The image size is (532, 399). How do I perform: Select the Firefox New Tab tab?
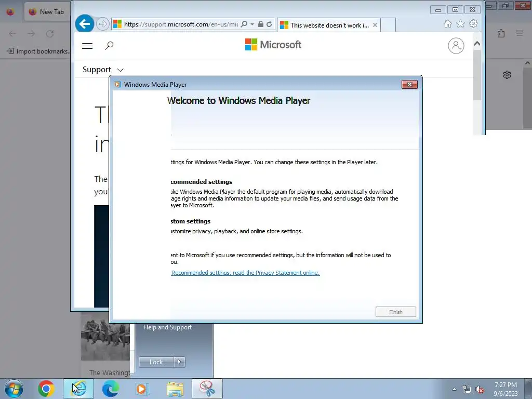pyautogui.click(x=47, y=12)
